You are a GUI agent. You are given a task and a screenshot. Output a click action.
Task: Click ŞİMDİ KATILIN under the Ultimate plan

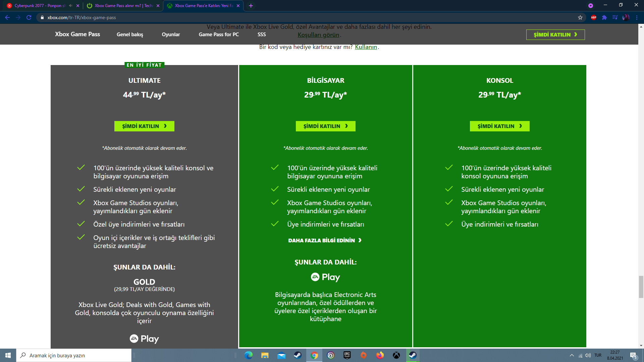(144, 126)
